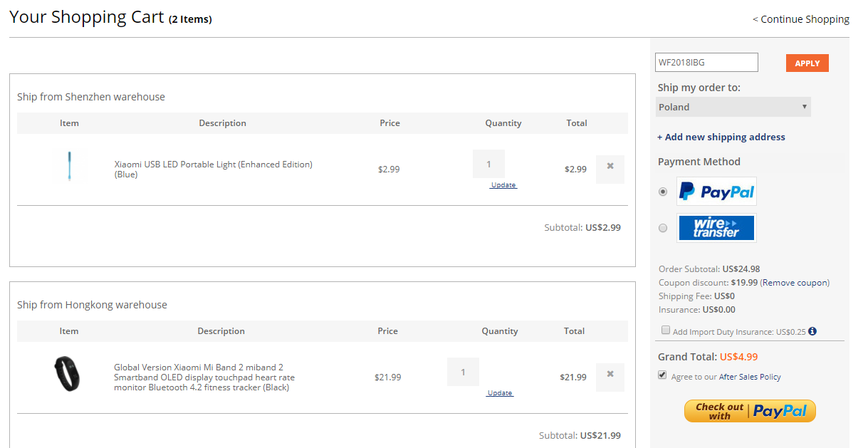The width and height of the screenshot is (868, 448).
Task: Click the Total cell of the USB LED Light row
Action: [575, 170]
